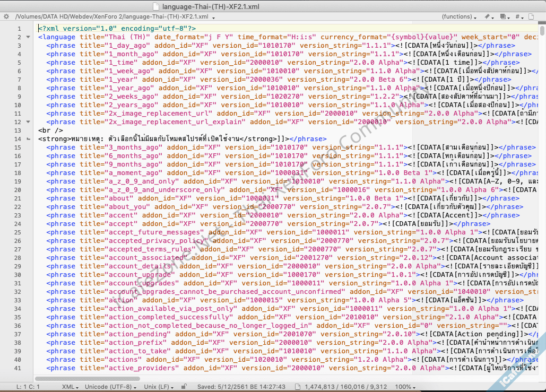Open the includes hash menu
This screenshot has width=546, height=392.
[x=519, y=16]
